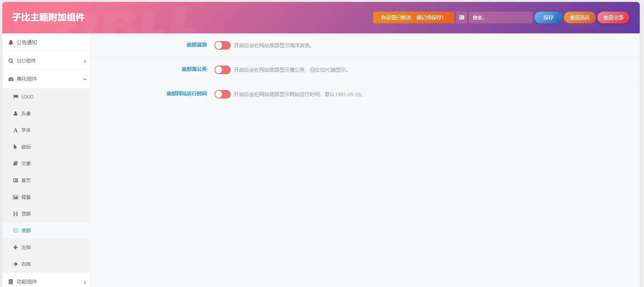Click the left arrow icon beside 左侧
644x287 pixels.
(x=16, y=247)
